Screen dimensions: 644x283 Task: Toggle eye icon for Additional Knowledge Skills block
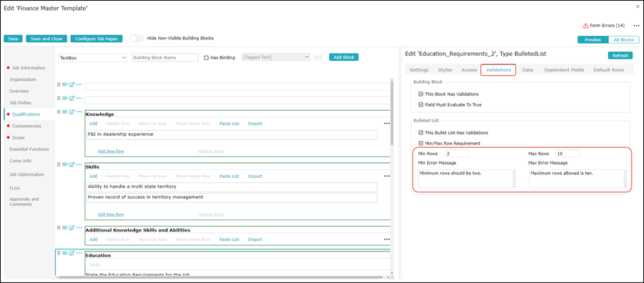point(64,227)
